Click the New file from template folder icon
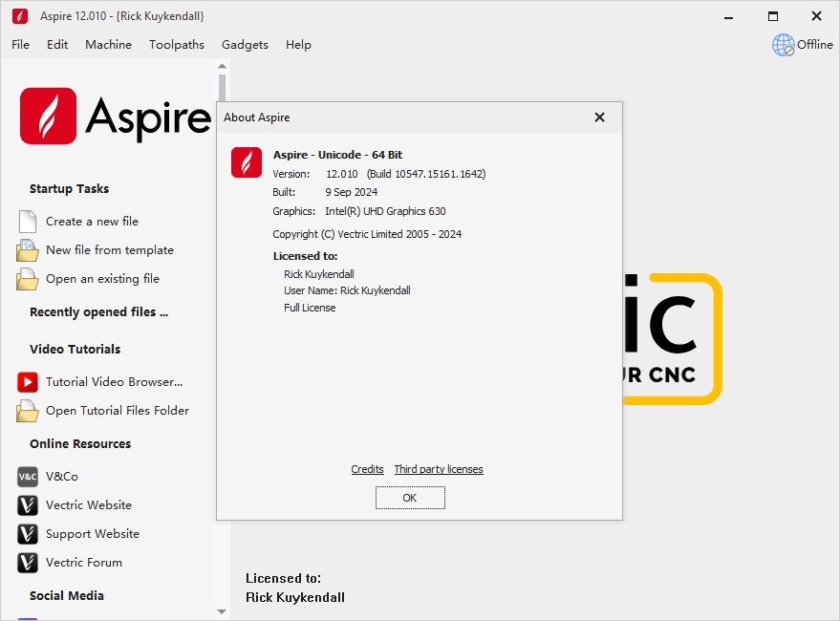The width and height of the screenshot is (840, 621). tap(27, 250)
